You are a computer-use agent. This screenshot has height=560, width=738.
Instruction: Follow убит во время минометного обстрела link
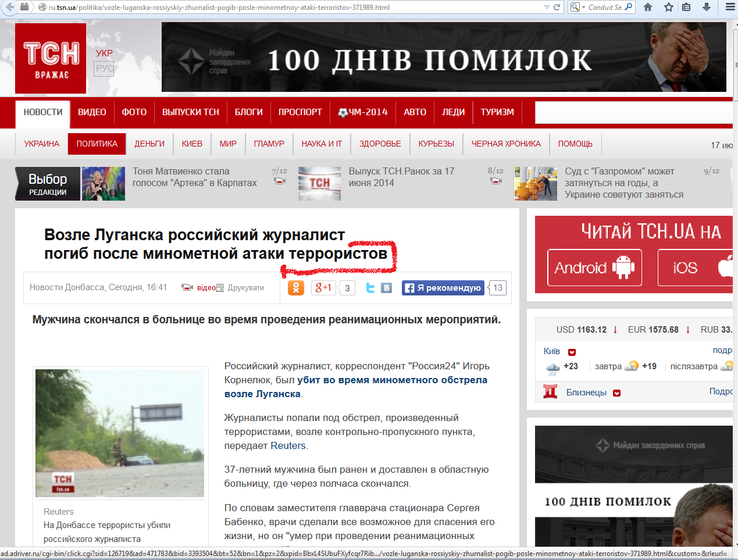click(x=356, y=387)
